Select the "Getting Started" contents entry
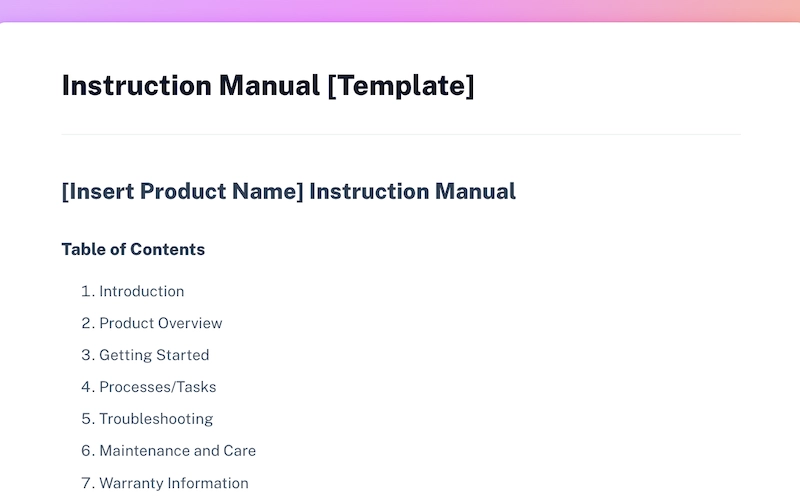The image size is (800, 496). click(x=154, y=355)
